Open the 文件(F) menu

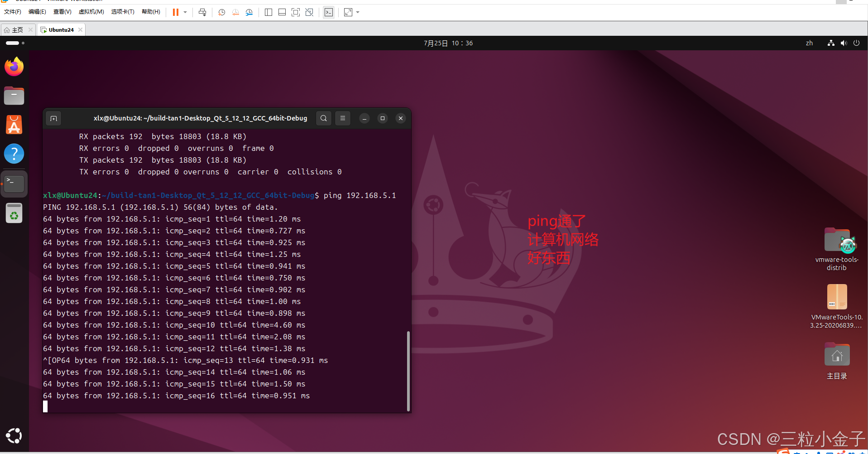(13, 12)
